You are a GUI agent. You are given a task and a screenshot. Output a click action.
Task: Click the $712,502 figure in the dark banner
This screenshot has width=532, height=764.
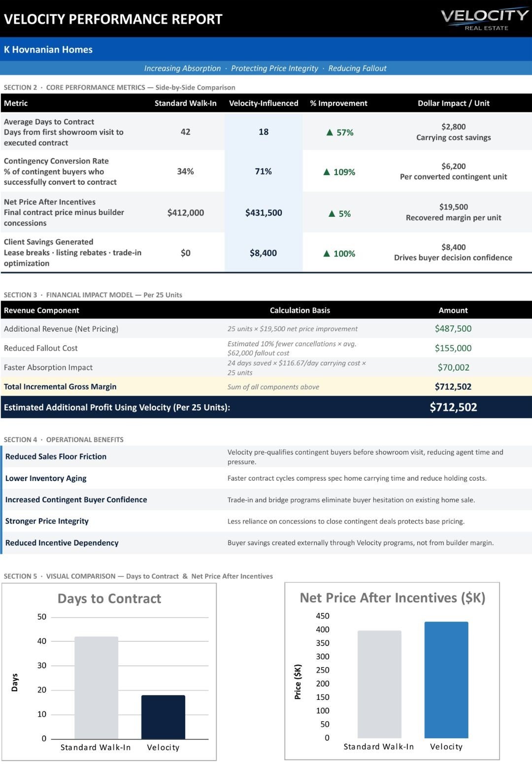[x=453, y=408]
